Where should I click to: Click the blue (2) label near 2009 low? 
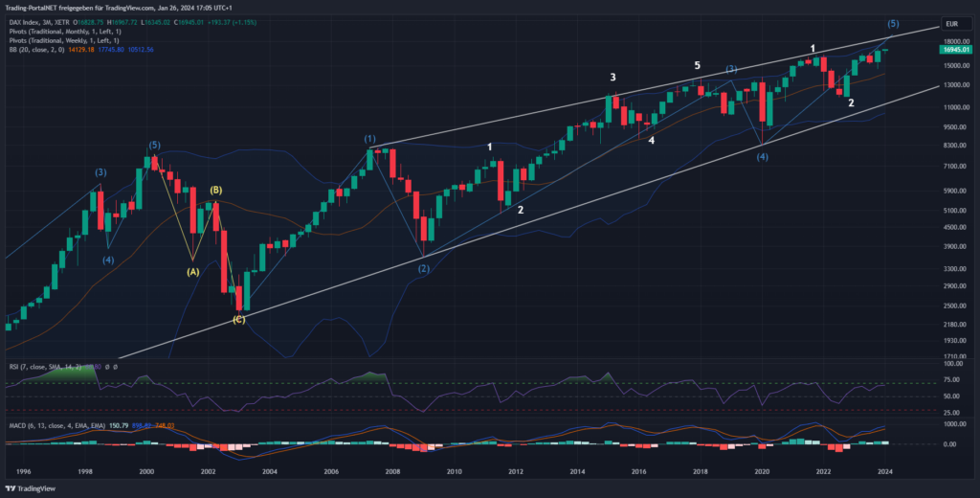tap(423, 269)
